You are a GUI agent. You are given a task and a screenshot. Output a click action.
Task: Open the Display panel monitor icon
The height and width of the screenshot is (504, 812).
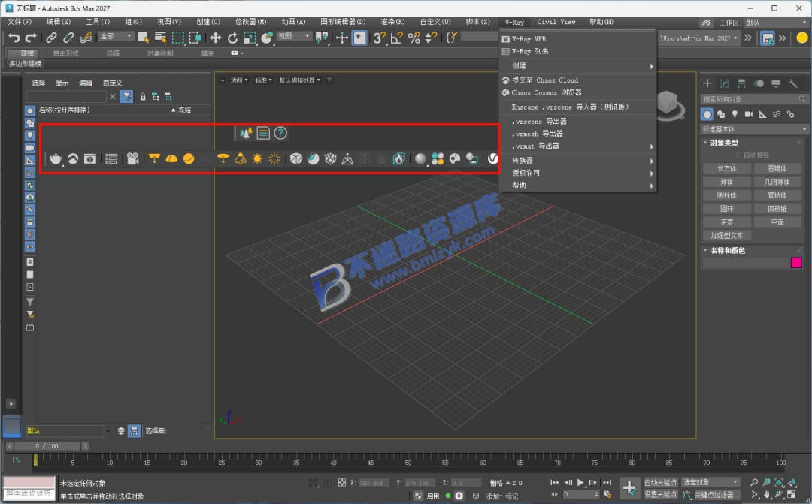pyautogui.click(x=776, y=83)
